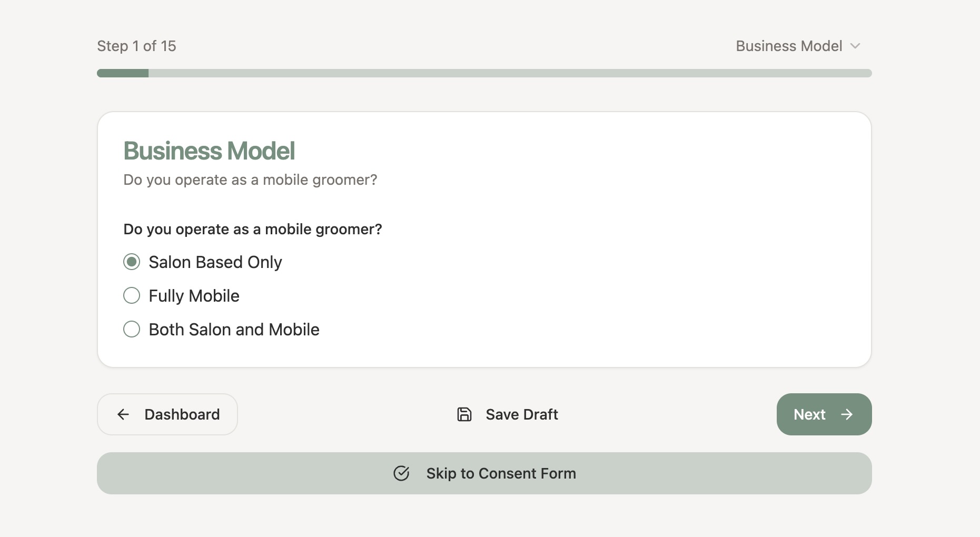Screen dimensions: 980x537
Task: Click the grey subtitle under Business Model heading
Action: (250, 180)
